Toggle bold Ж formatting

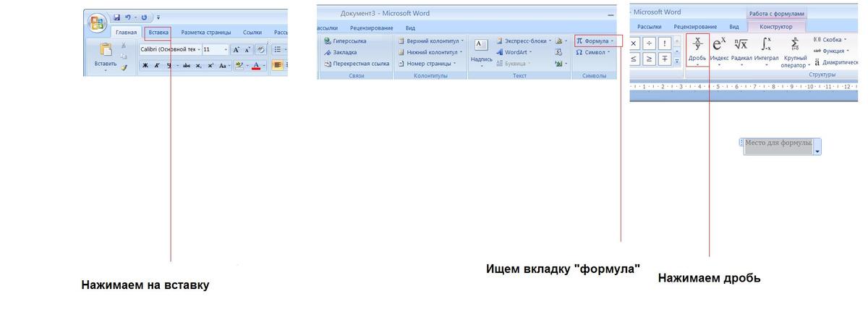pos(145,65)
